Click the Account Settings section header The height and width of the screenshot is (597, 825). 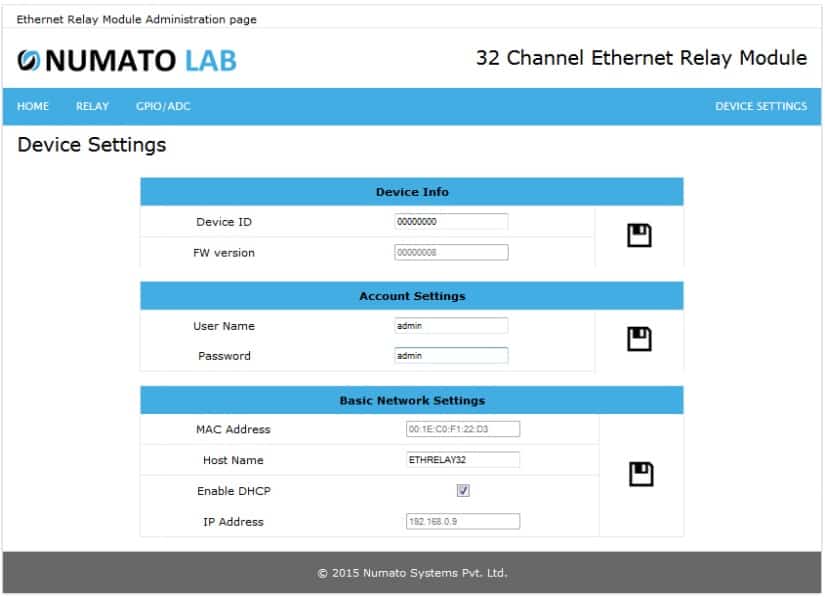[x=412, y=296]
